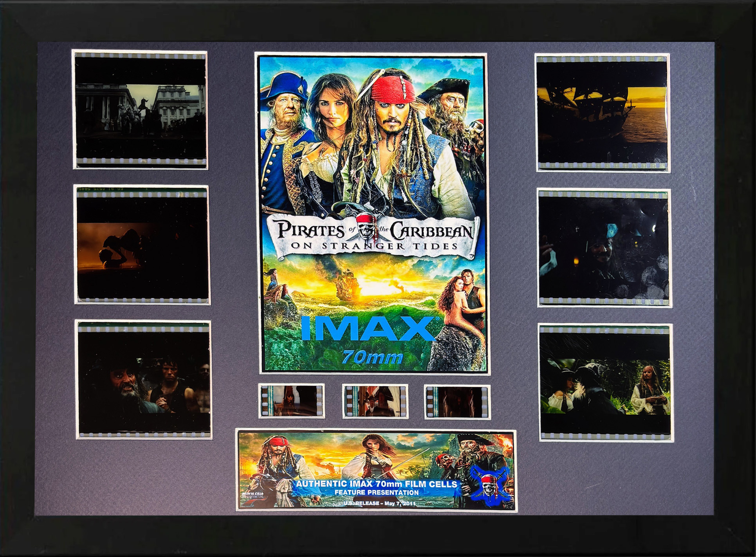The height and width of the screenshot is (557, 756).
Task: Click the sunset silhouette film cell on the left
Action: (142, 245)
